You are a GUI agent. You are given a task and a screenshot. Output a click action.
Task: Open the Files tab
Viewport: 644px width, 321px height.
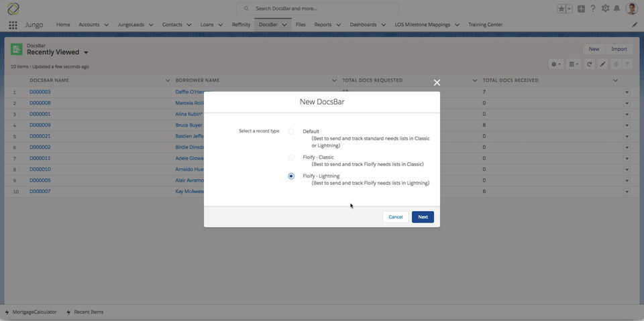click(301, 25)
